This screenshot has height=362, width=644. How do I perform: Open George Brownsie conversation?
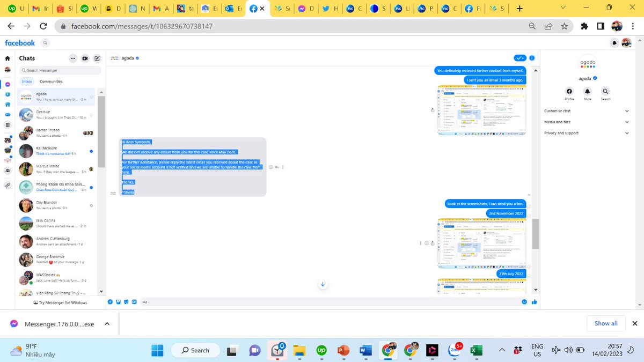pyautogui.click(x=57, y=260)
